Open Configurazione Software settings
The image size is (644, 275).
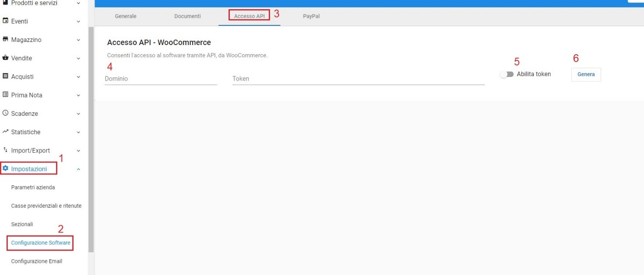click(x=41, y=243)
